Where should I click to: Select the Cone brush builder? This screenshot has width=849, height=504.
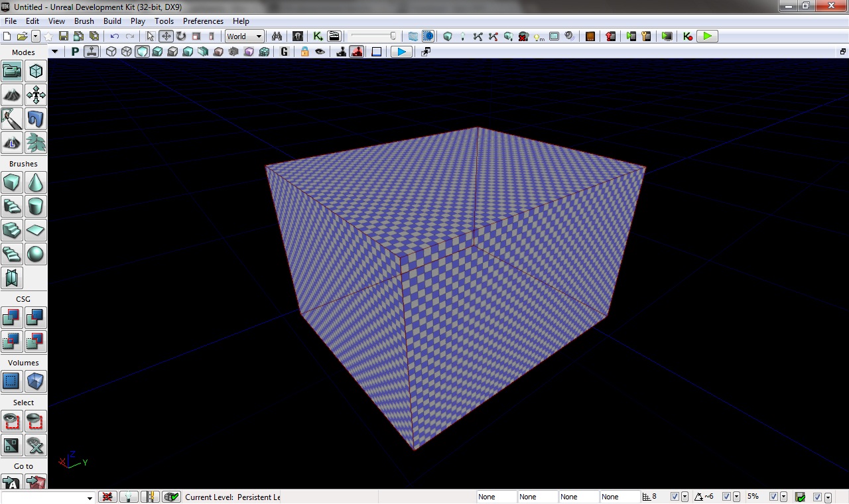(x=36, y=182)
